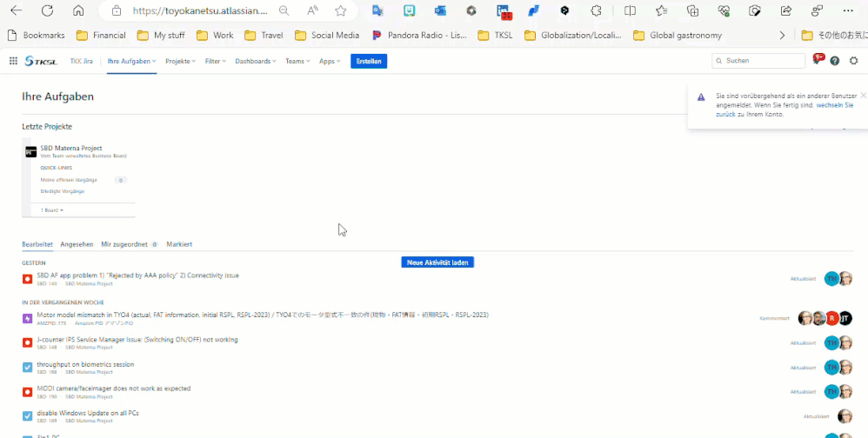
Task: Switch to the Mir zugeordnet tab
Action: click(129, 244)
